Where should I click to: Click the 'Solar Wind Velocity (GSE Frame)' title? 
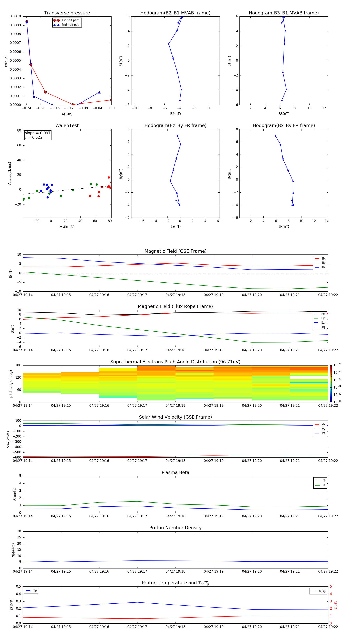coord(175,417)
